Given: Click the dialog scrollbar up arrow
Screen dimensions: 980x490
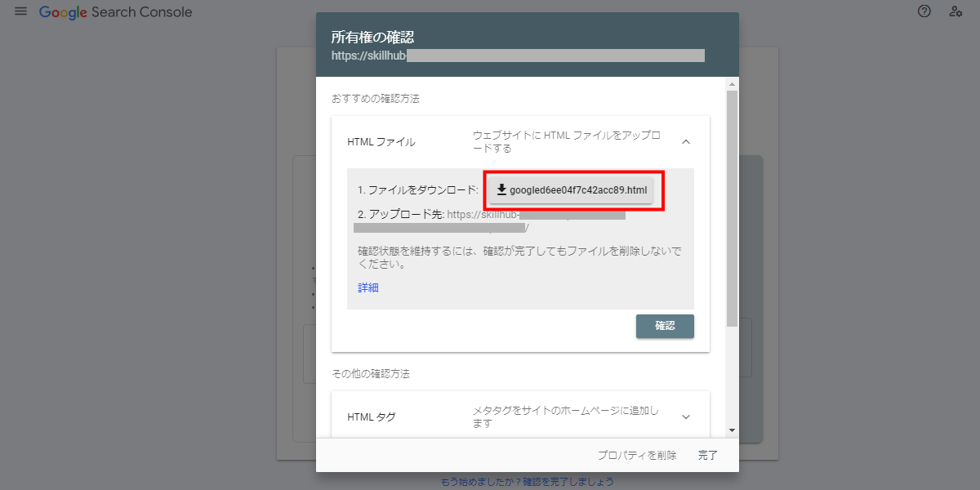Looking at the screenshot, I should click(x=733, y=84).
